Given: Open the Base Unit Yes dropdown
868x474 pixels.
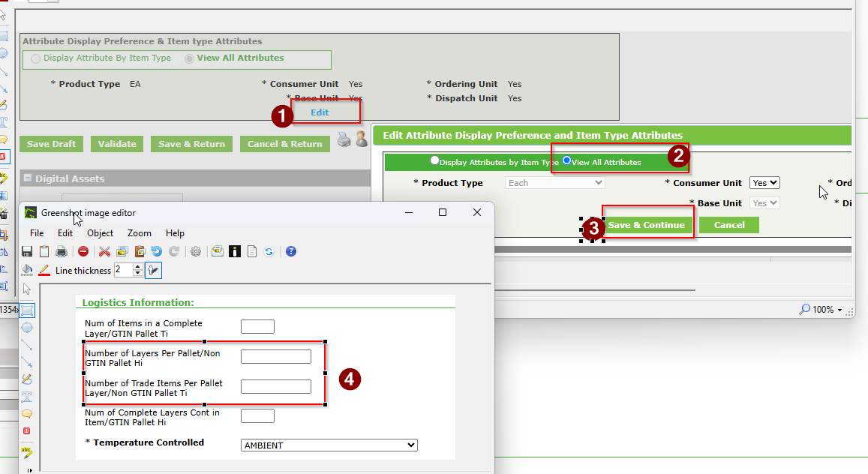Looking at the screenshot, I should click(764, 203).
